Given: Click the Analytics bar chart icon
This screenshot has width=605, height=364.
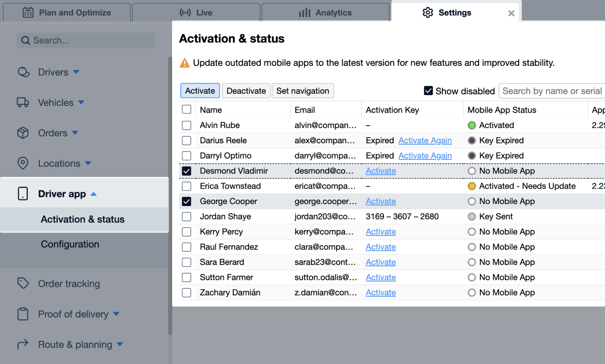Looking at the screenshot, I should click(304, 13).
